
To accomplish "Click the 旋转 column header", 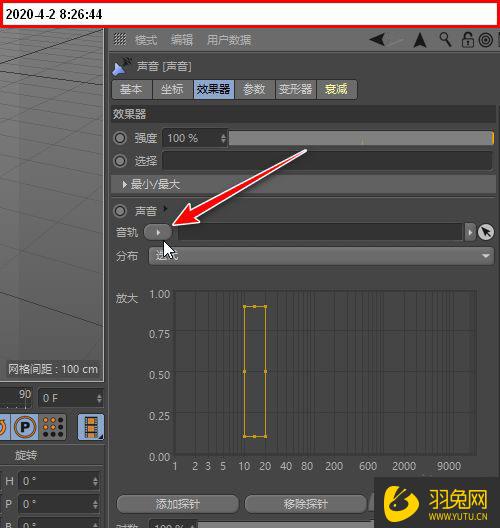I will point(26,455).
